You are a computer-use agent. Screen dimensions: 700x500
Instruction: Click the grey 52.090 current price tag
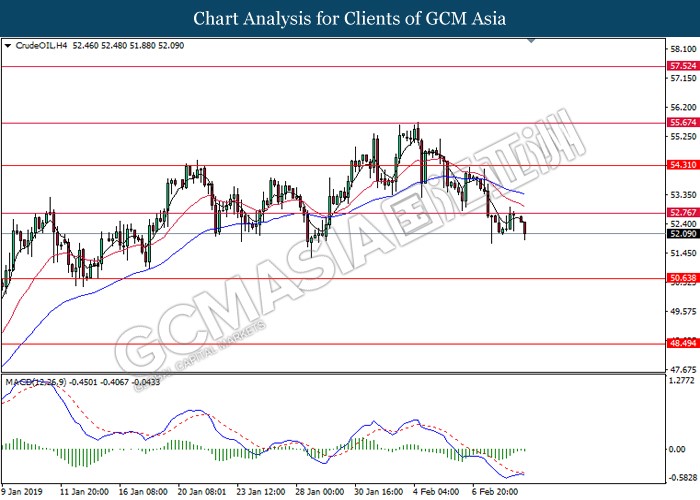coord(681,234)
